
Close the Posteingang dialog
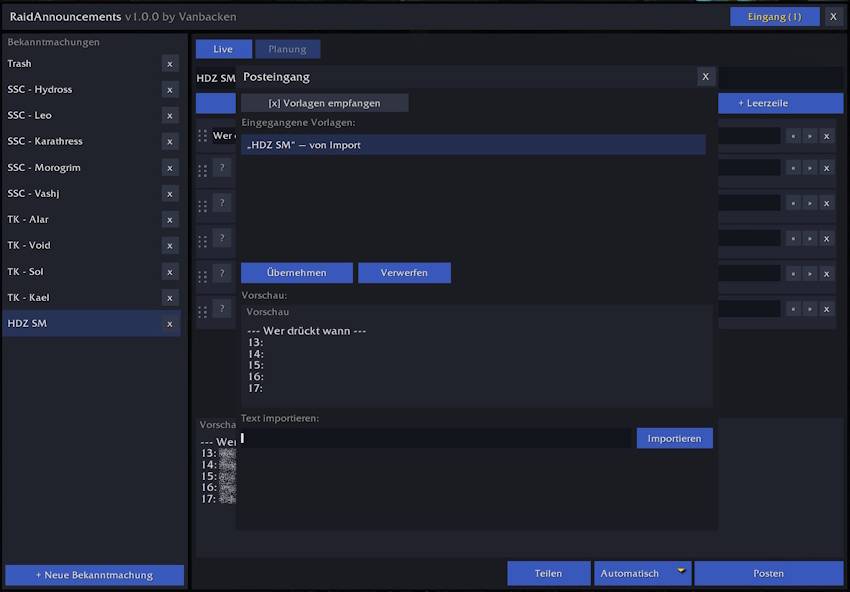pos(706,76)
